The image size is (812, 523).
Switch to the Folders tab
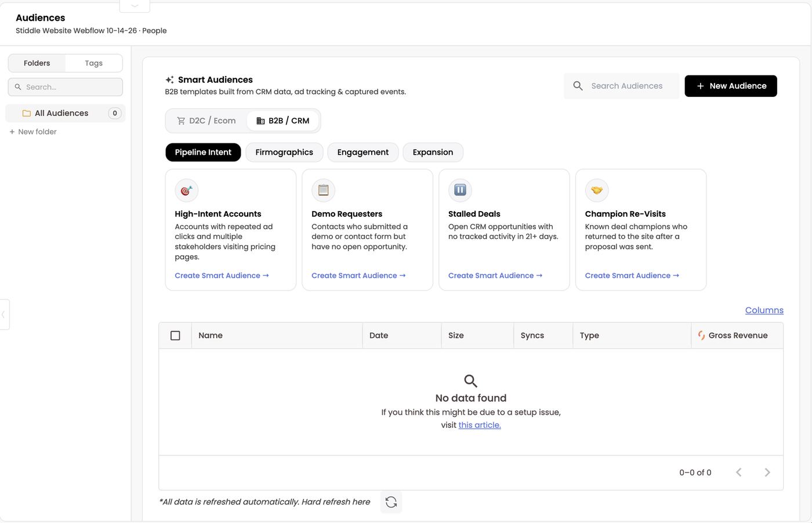click(37, 63)
